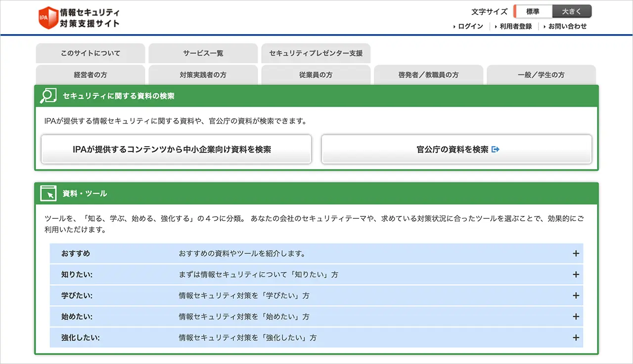Click text 情報セキュリティ対策を「学びたい」方

(244, 296)
